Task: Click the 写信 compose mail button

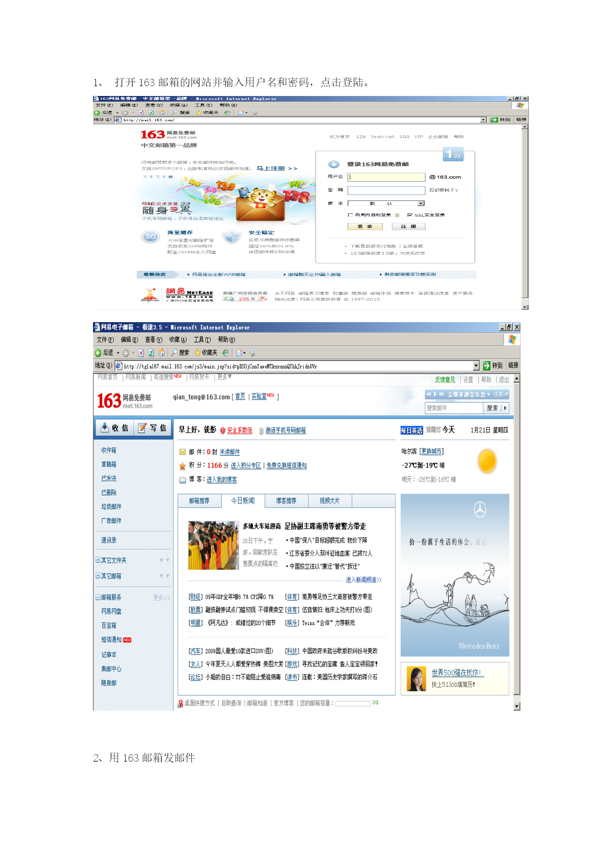Action: 152,428
